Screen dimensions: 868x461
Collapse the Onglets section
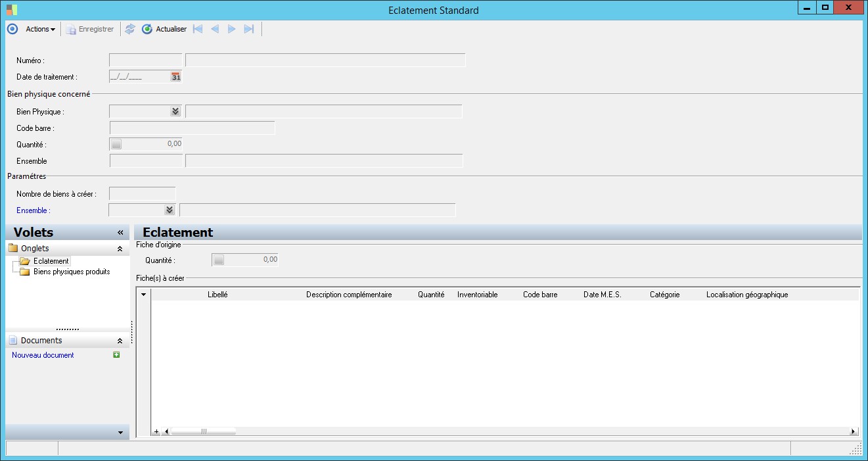pyautogui.click(x=120, y=249)
